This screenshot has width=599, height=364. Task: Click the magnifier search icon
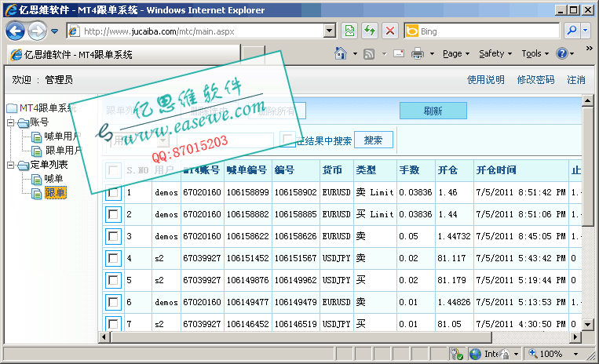[x=572, y=31]
